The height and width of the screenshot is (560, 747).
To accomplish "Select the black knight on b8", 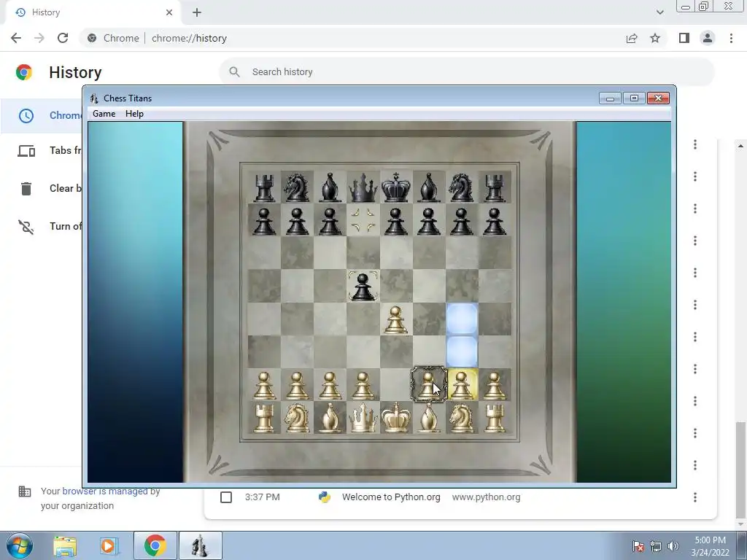I will (297, 187).
